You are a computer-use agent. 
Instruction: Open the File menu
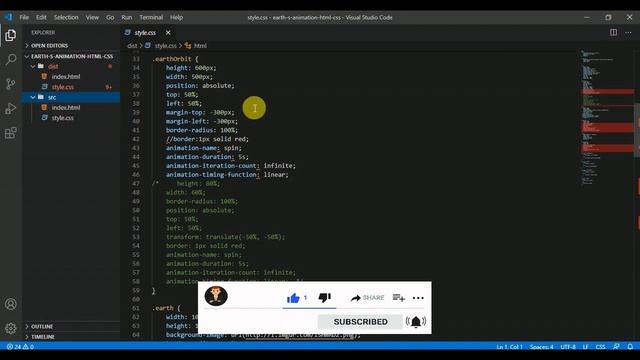coord(24,17)
